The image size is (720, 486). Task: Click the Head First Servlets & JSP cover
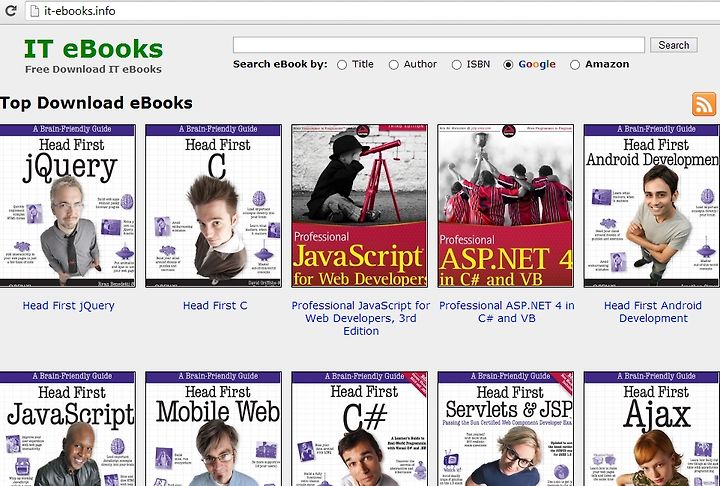tap(506, 429)
